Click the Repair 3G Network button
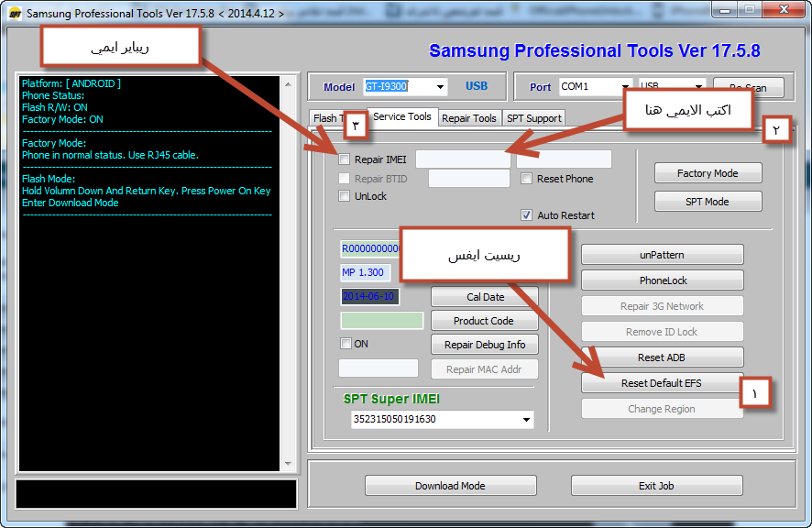The width and height of the screenshot is (812, 528). click(662, 306)
